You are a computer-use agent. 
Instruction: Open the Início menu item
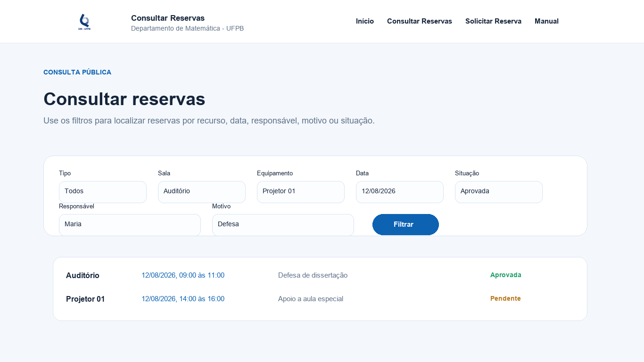pyautogui.click(x=365, y=21)
